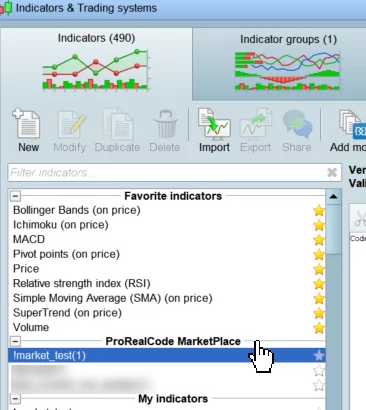366x410 pixels.
Task: Switch to the Indicators (490) tab
Action: coord(96,63)
